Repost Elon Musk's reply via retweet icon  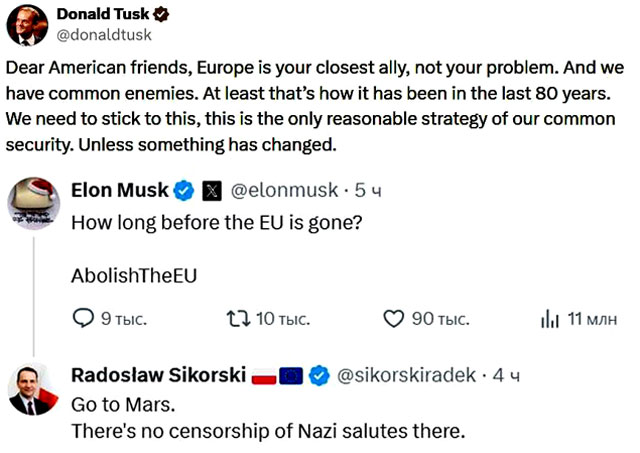(x=239, y=319)
